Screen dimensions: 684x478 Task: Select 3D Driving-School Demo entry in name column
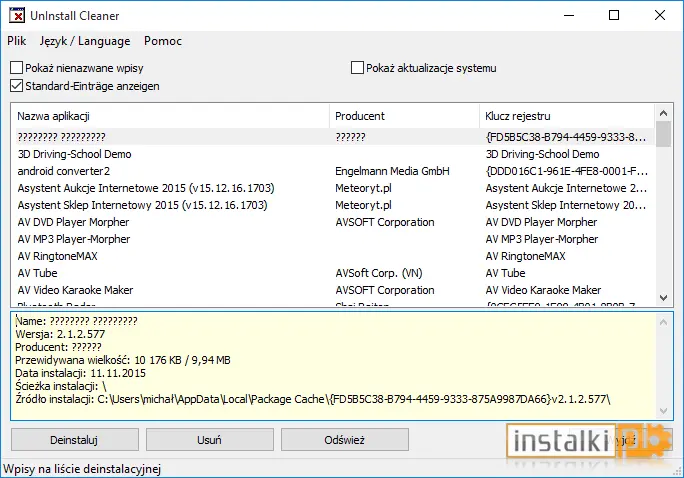point(75,154)
